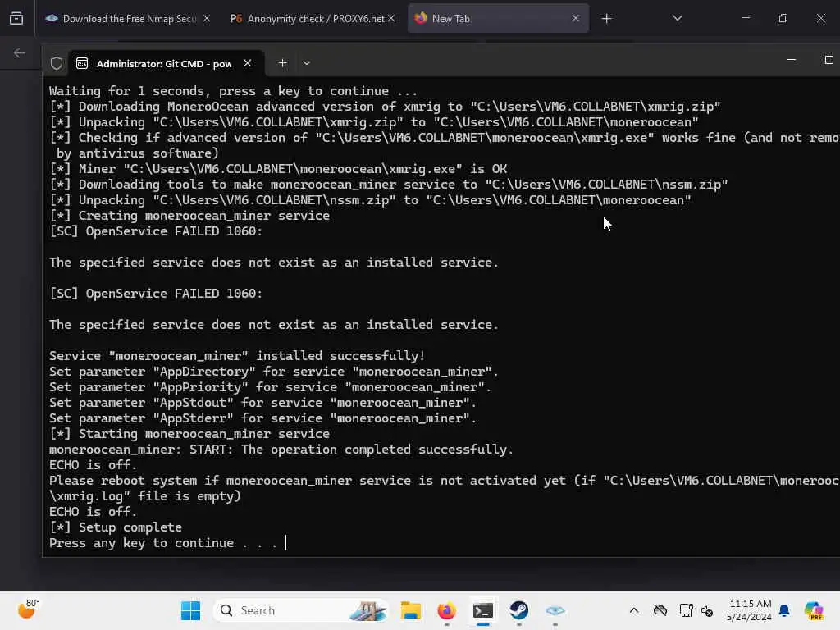Select the New Tab browser tab
The image size is (840, 630).
point(498,19)
